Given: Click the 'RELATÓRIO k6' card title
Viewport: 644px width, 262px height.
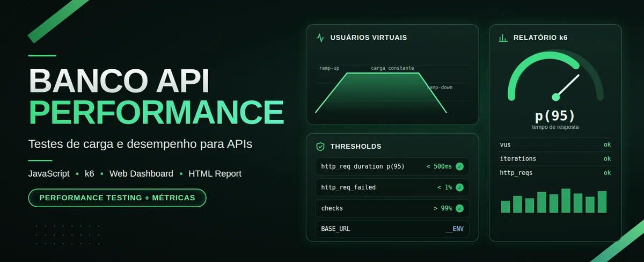Looking at the screenshot, I should 540,38.
